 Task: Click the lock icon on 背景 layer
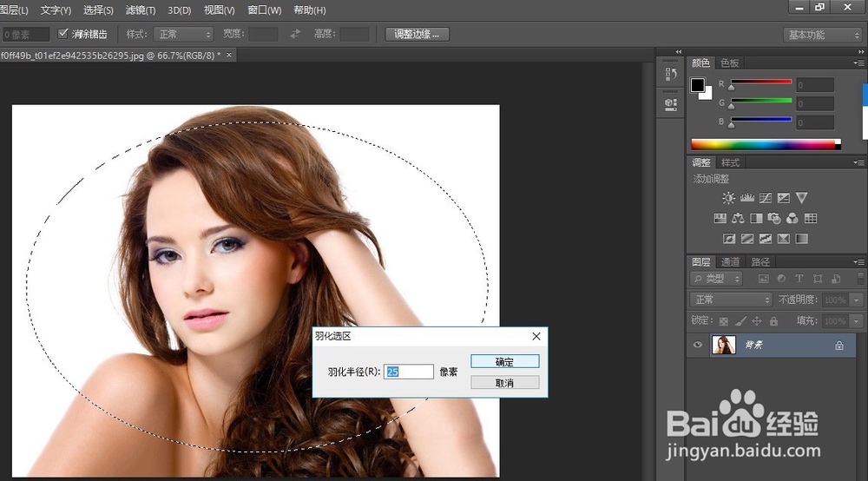839,346
